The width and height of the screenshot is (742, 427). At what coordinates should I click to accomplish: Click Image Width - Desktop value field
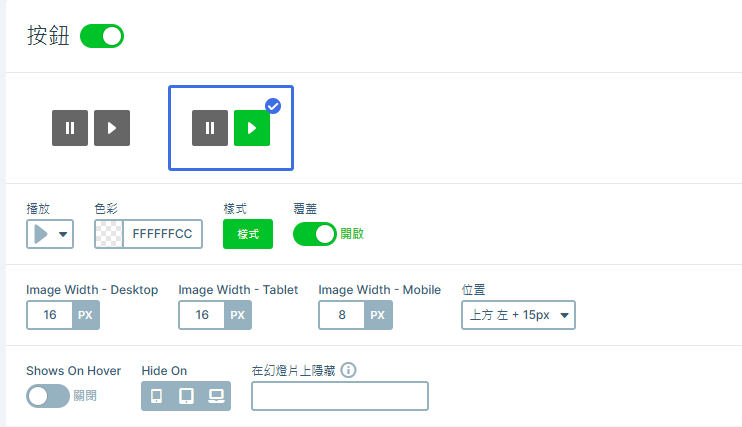[x=49, y=315]
